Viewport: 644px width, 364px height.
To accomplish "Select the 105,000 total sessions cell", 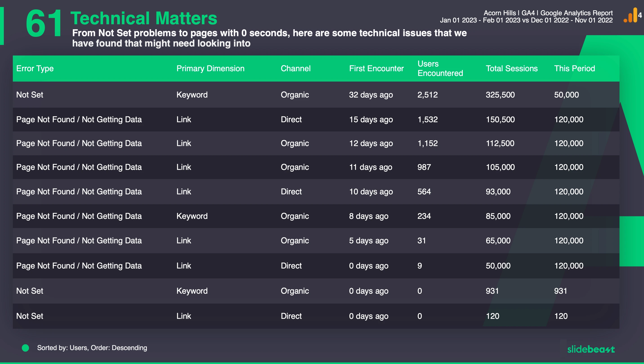I will click(x=500, y=167).
